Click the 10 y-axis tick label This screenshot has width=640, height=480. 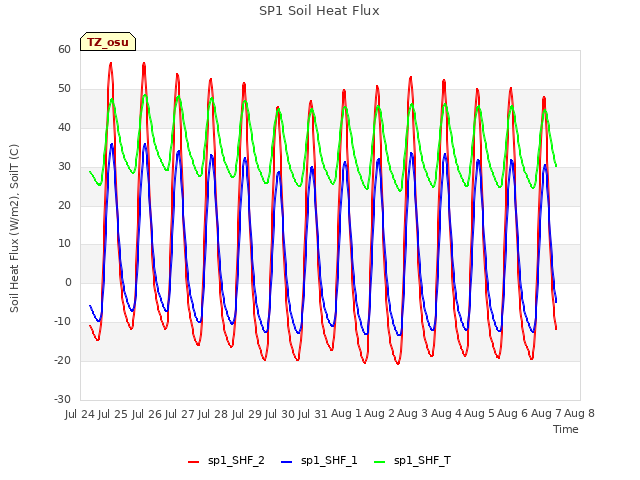[x=64, y=244]
